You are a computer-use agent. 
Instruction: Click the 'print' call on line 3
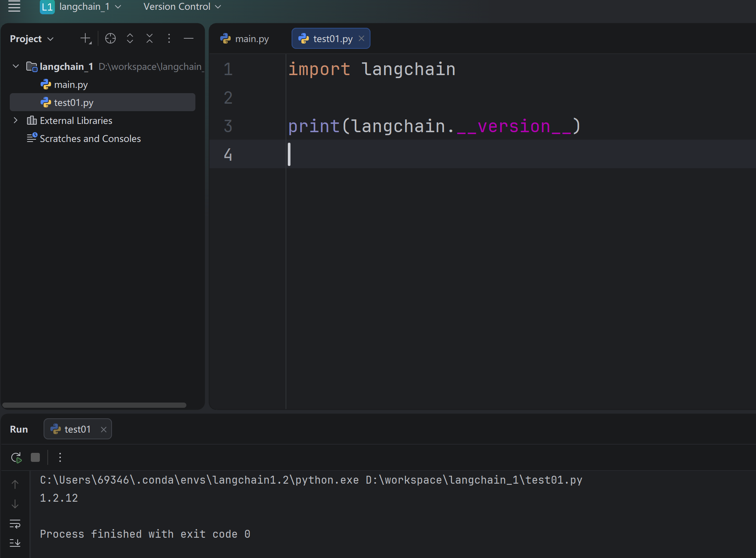pyautogui.click(x=314, y=126)
